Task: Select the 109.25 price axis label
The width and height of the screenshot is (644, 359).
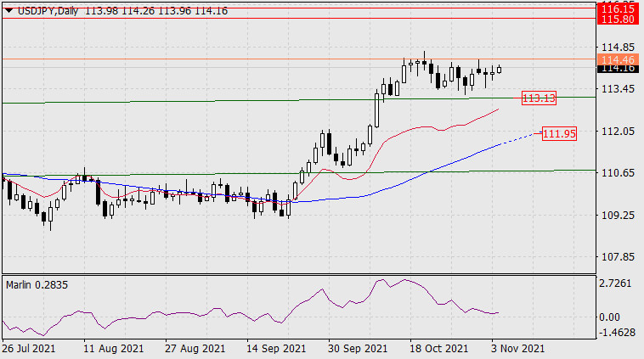Action: (618, 215)
